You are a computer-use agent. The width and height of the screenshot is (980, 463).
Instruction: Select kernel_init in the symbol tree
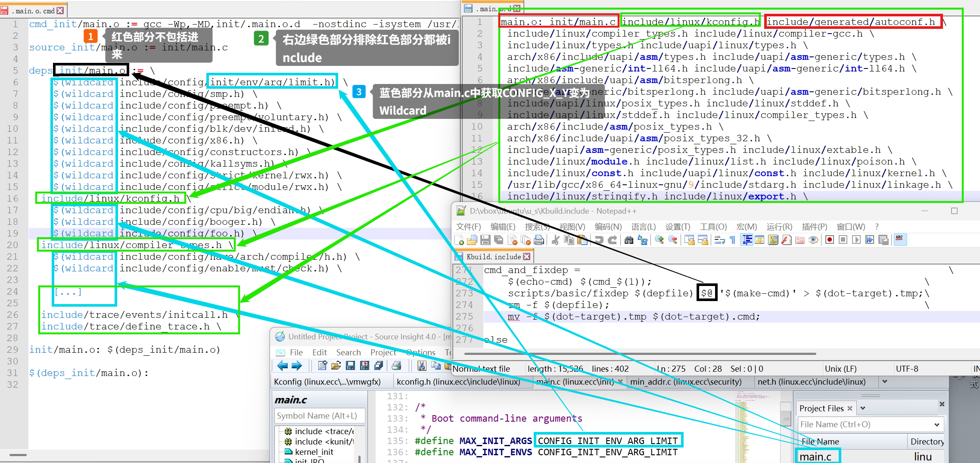pos(314,452)
